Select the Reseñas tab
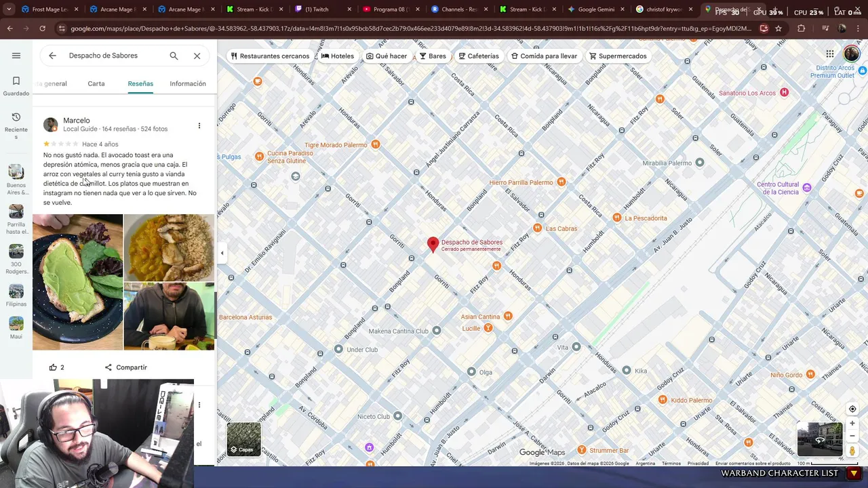This screenshot has height=488, width=868. (x=140, y=83)
